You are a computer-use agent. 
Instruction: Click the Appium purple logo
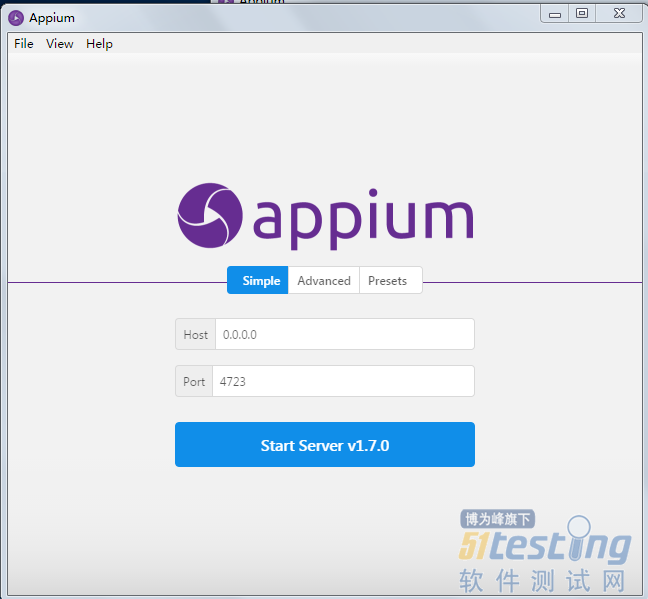click(326, 217)
